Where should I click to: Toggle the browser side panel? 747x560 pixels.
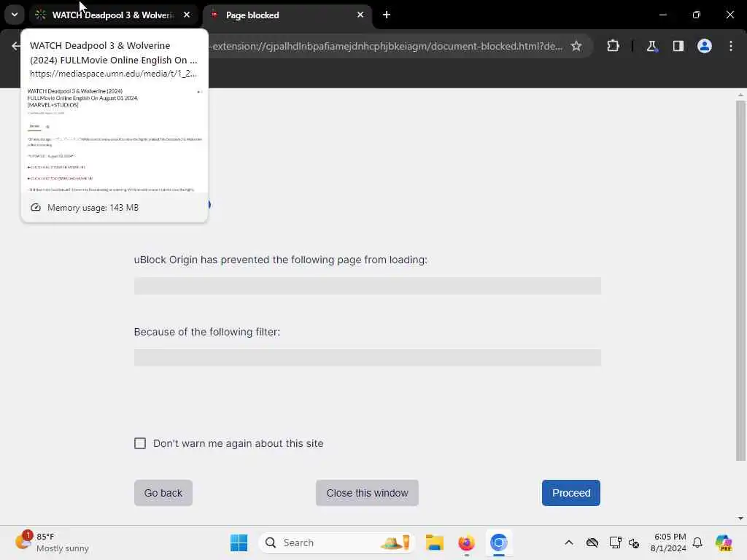point(678,46)
